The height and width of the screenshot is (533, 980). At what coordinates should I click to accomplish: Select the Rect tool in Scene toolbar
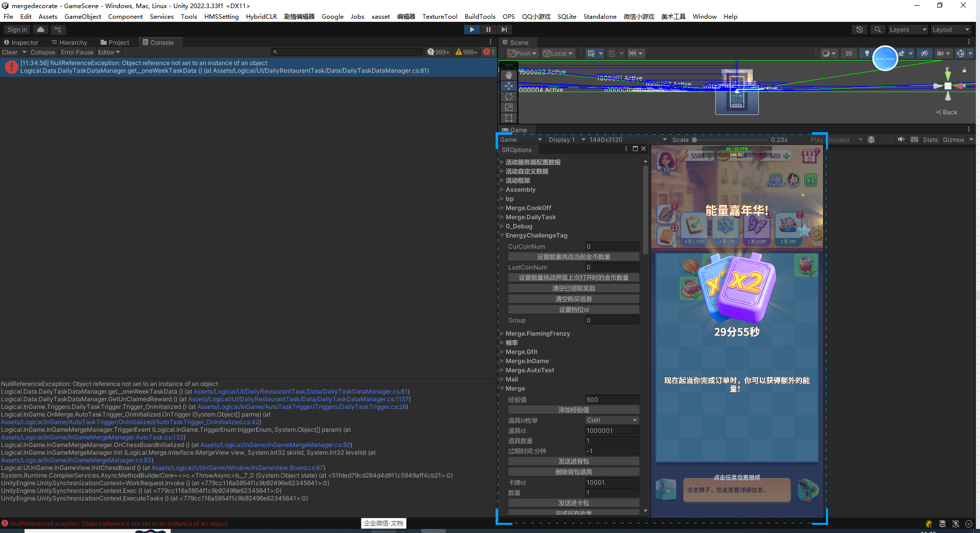pos(509,118)
